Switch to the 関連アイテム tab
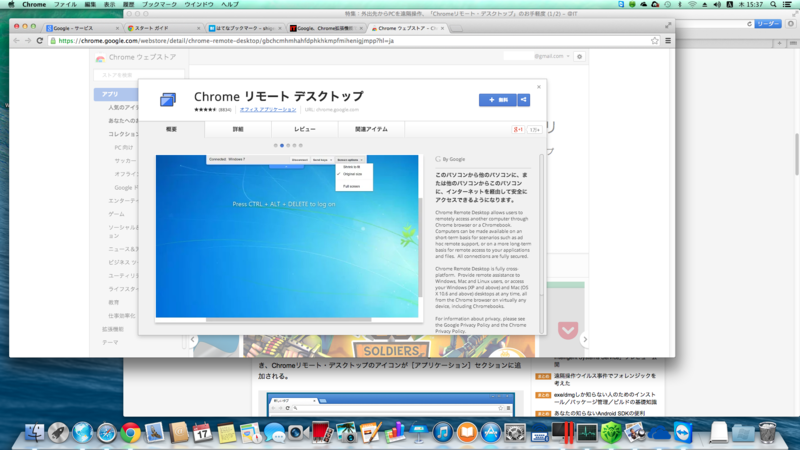This screenshot has height=450, width=800. [x=371, y=130]
